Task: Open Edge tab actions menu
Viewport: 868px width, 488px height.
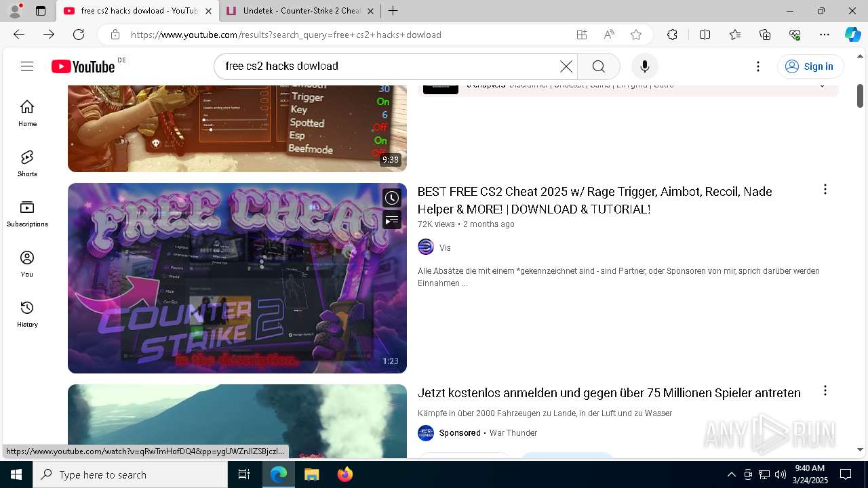Action: pos(41,11)
